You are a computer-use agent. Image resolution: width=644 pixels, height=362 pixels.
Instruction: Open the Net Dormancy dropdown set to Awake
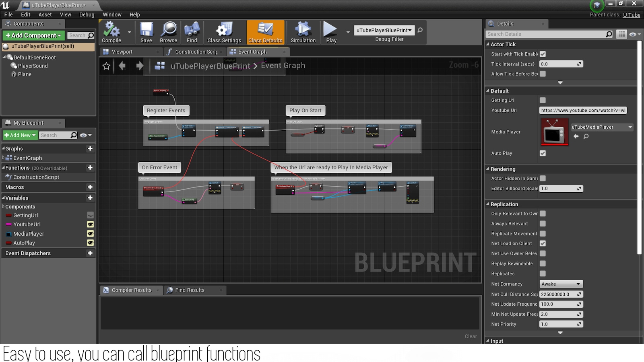[x=561, y=284]
